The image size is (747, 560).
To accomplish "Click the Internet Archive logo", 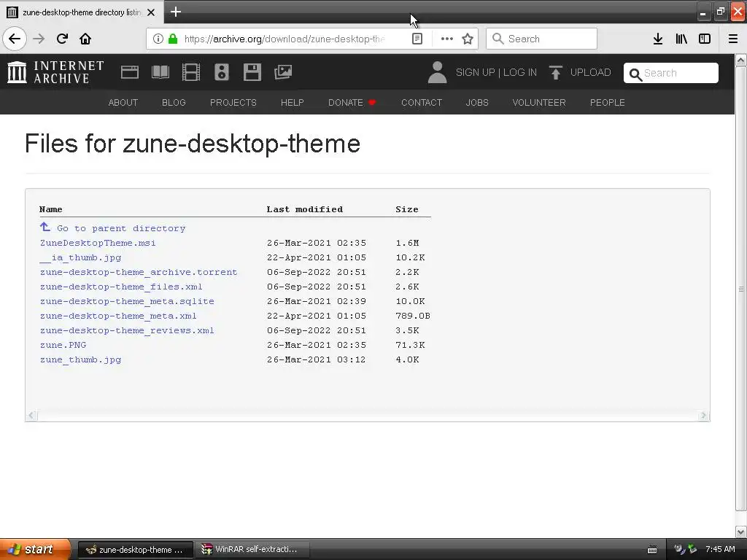I will click(55, 72).
